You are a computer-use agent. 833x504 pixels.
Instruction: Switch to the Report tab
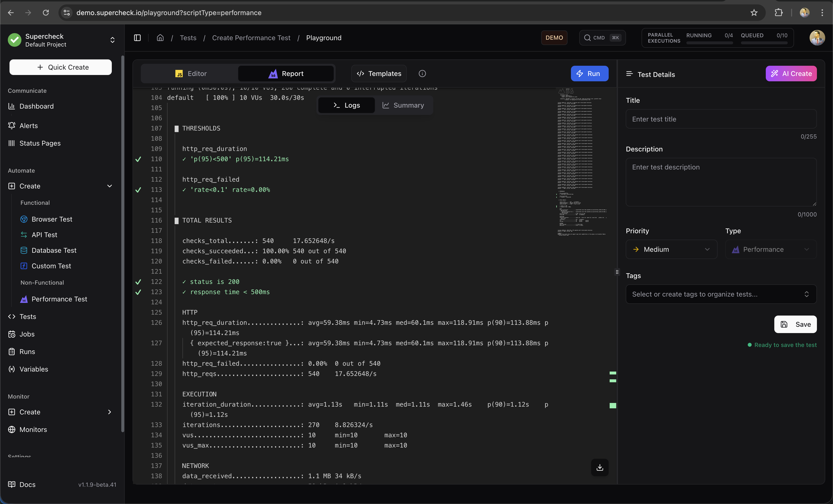286,73
